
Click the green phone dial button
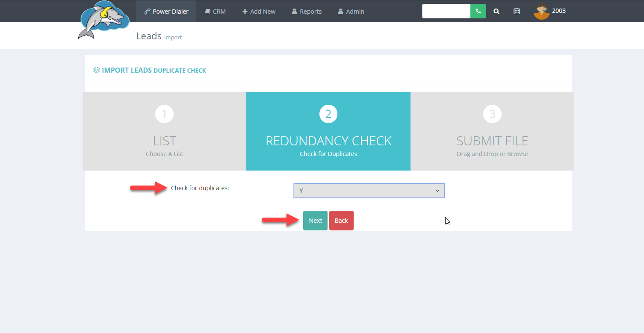(478, 11)
